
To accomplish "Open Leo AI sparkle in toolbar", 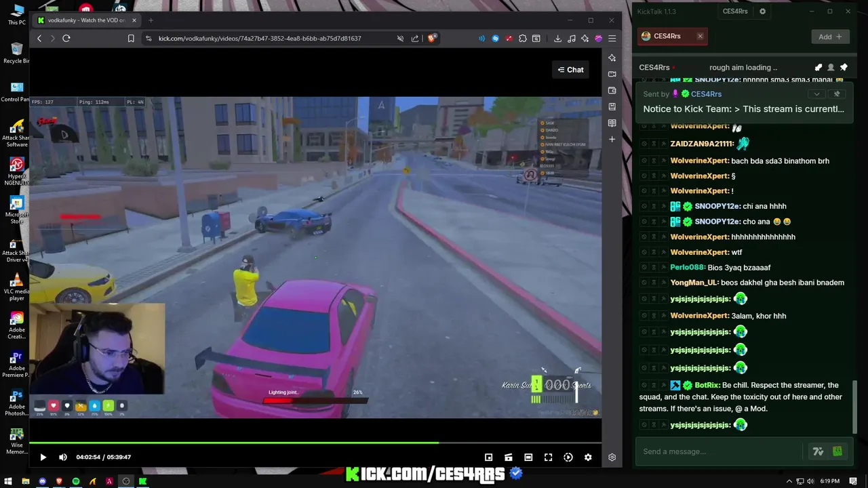I will tap(585, 39).
